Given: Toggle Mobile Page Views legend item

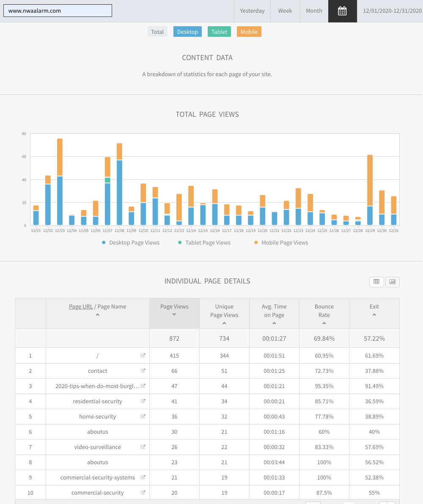Looking at the screenshot, I should click(x=281, y=242).
